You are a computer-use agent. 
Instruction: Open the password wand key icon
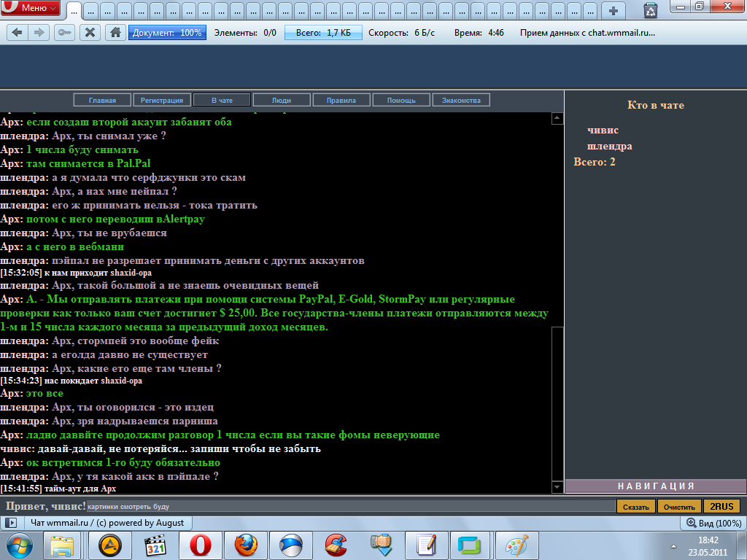pyautogui.click(x=65, y=33)
